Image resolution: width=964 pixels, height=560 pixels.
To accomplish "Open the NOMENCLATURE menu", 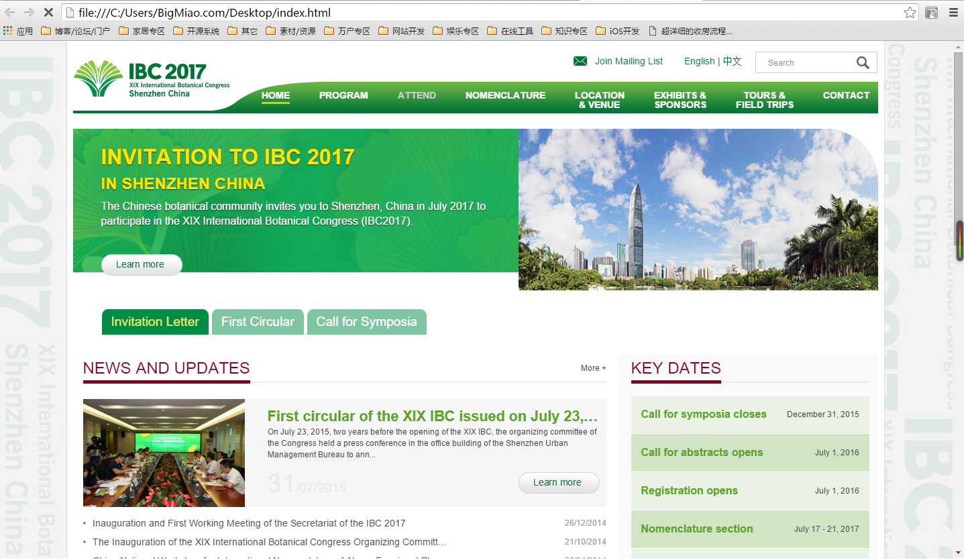I will click(505, 95).
